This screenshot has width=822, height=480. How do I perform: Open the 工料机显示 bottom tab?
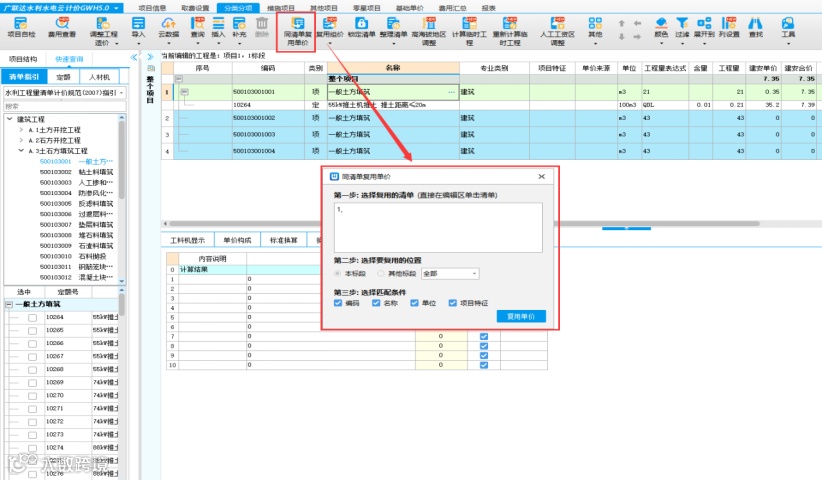(x=187, y=240)
